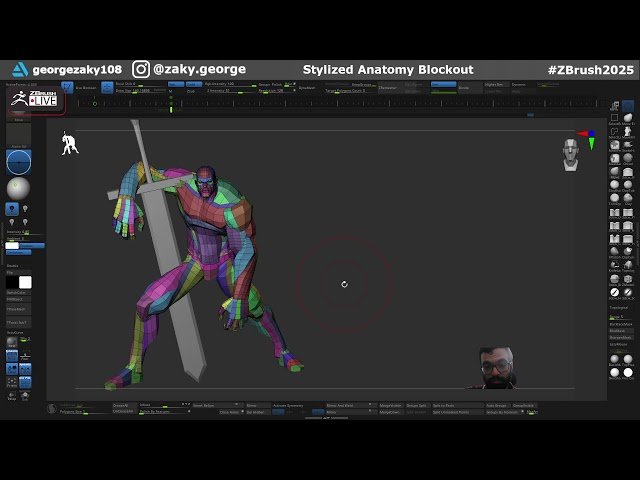Select the Clay brush icon
The height and width of the screenshot is (480, 640).
pyautogui.click(x=628, y=198)
